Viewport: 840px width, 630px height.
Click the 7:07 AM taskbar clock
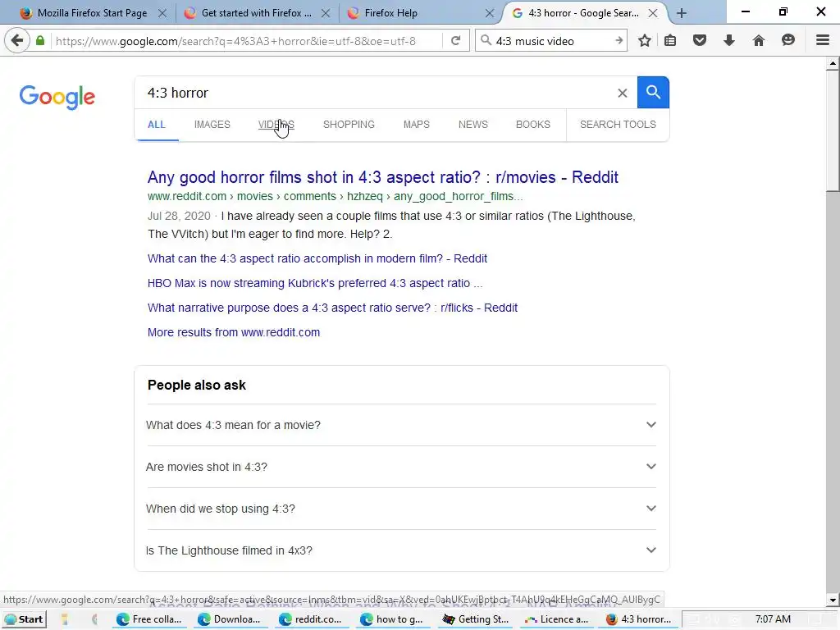(773, 619)
